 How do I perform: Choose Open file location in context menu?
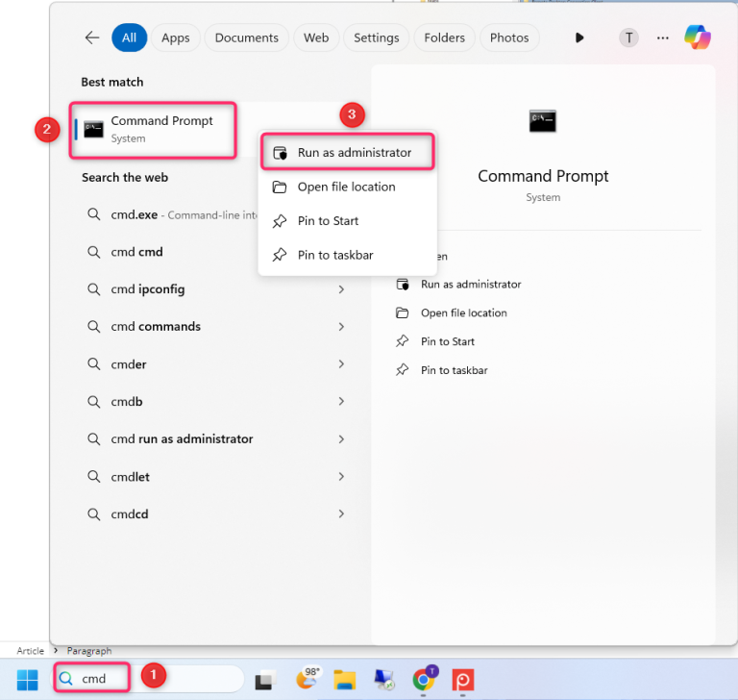[346, 187]
